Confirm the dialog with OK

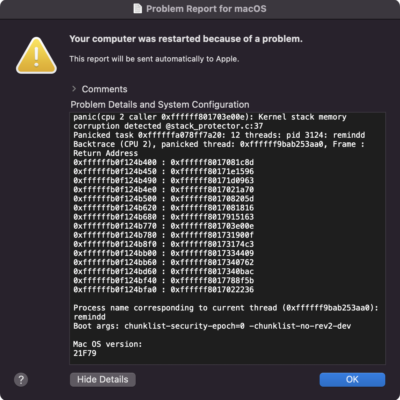point(352,380)
